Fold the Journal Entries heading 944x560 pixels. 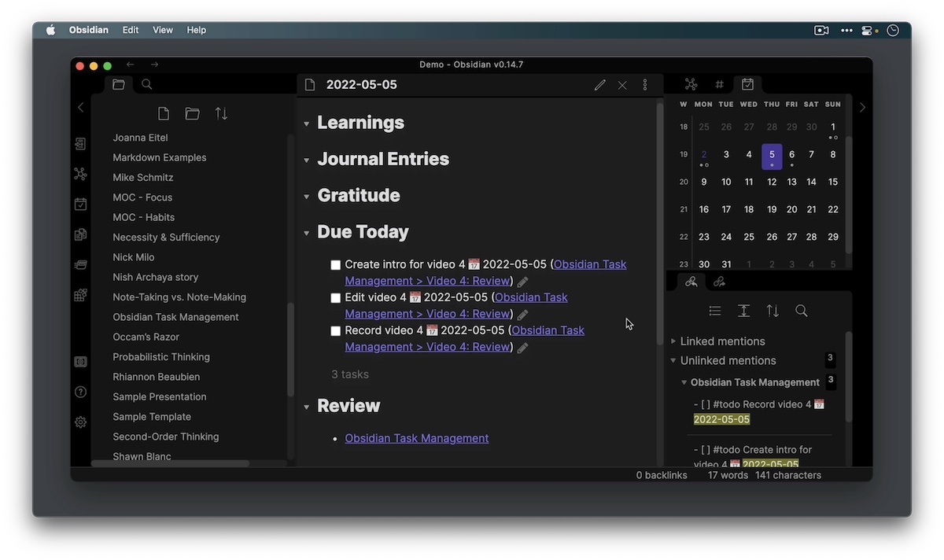[307, 160]
